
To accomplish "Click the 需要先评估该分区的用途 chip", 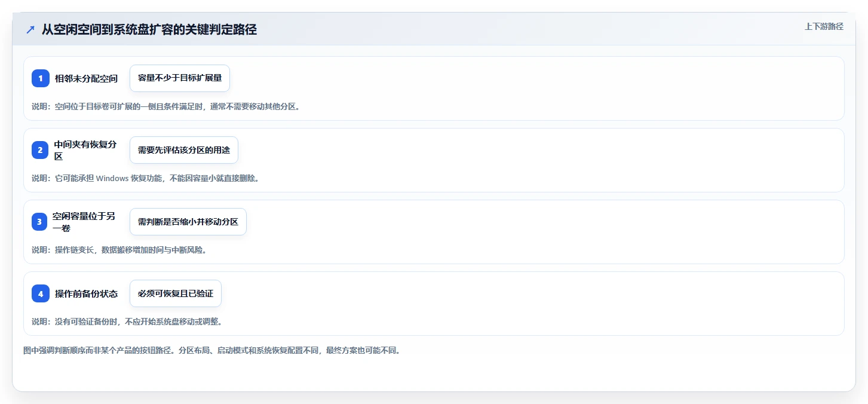I will click(x=184, y=150).
